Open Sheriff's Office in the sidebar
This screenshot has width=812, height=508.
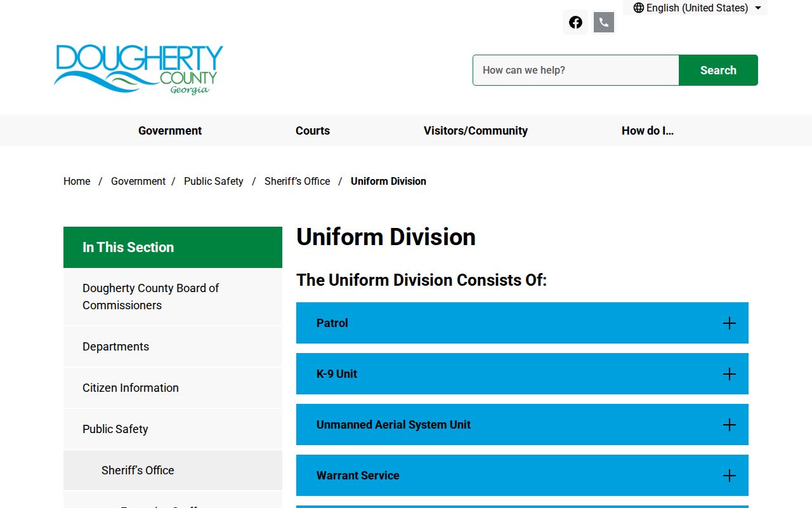pos(173,471)
